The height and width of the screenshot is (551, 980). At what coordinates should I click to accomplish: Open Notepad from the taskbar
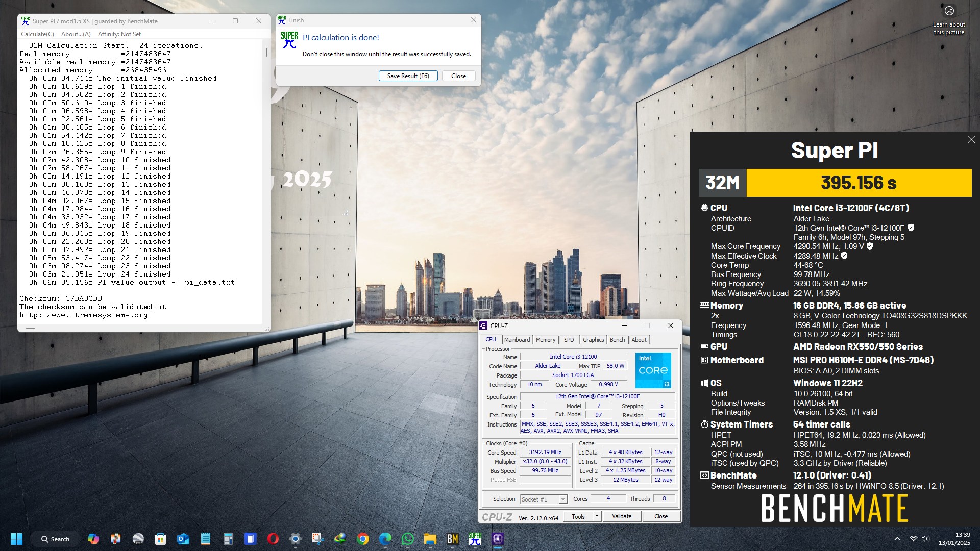point(206,539)
